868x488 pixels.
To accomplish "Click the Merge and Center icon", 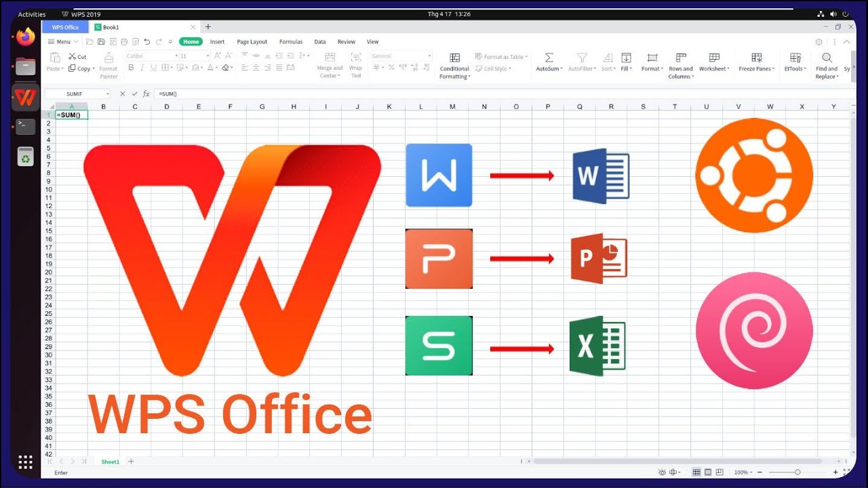I will (x=330, y=57).
